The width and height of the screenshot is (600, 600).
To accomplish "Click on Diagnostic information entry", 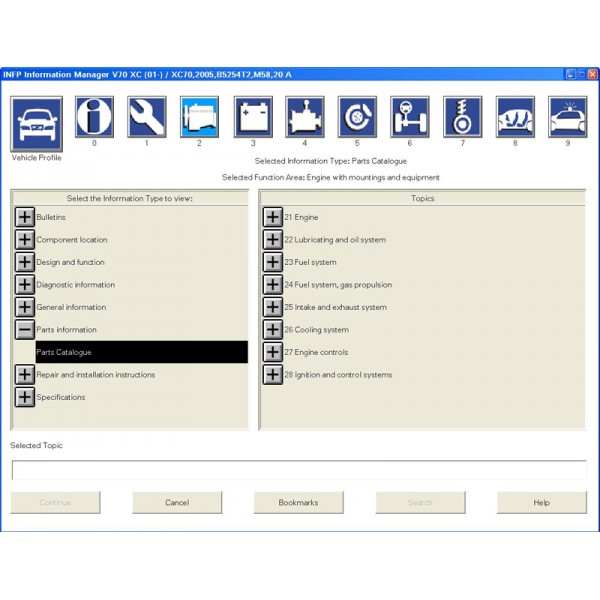I will pyautogui.click(x=75, y=285).
